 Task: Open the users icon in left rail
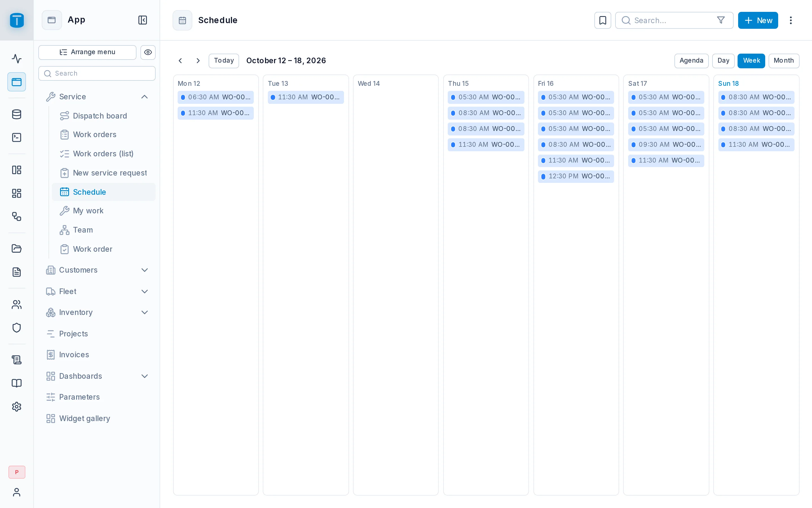16,305
